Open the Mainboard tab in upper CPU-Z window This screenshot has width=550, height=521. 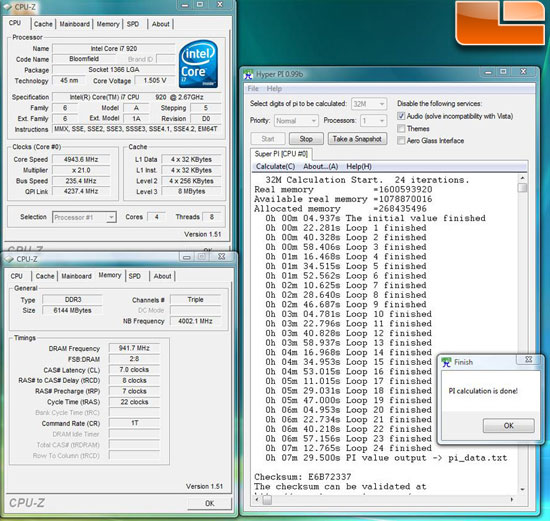pos(74,24)
